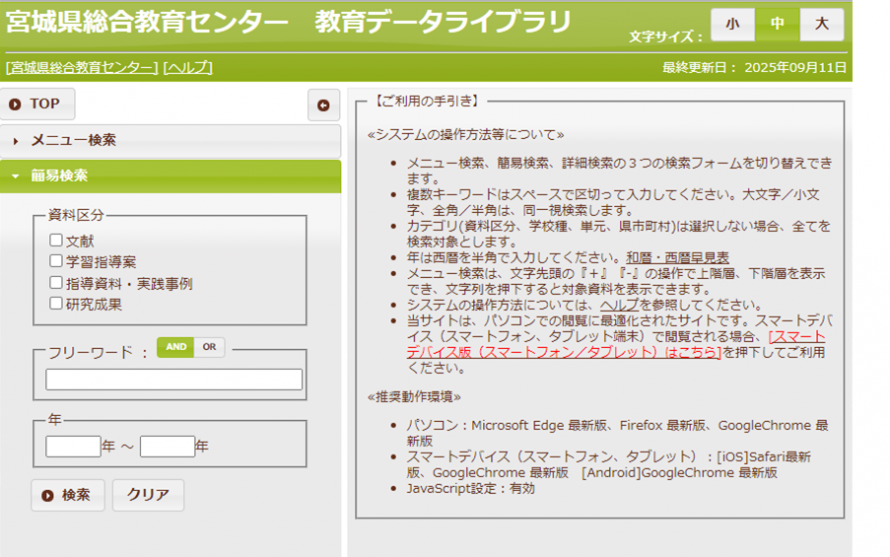Set text size to 大
Image resolution: width=890 pixels, height=557 pixels.
click(821, 24)
